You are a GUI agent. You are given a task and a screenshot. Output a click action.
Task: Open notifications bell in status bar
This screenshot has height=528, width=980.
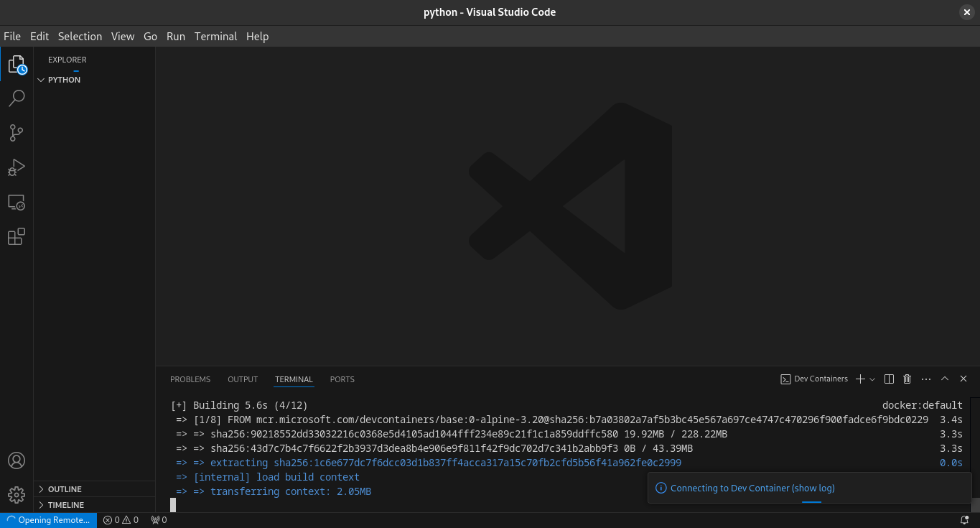point(964,520)
